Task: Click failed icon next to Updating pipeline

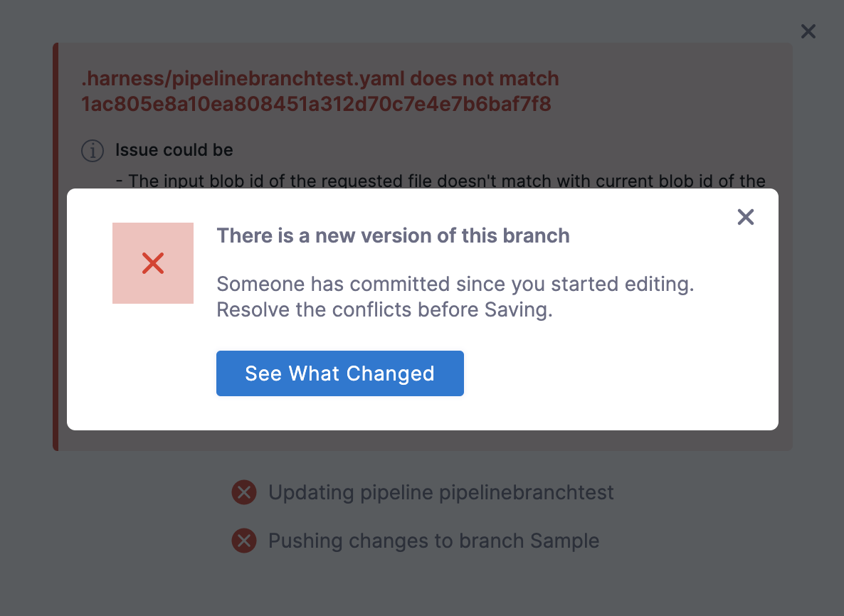Action: (x=244, y=492)
